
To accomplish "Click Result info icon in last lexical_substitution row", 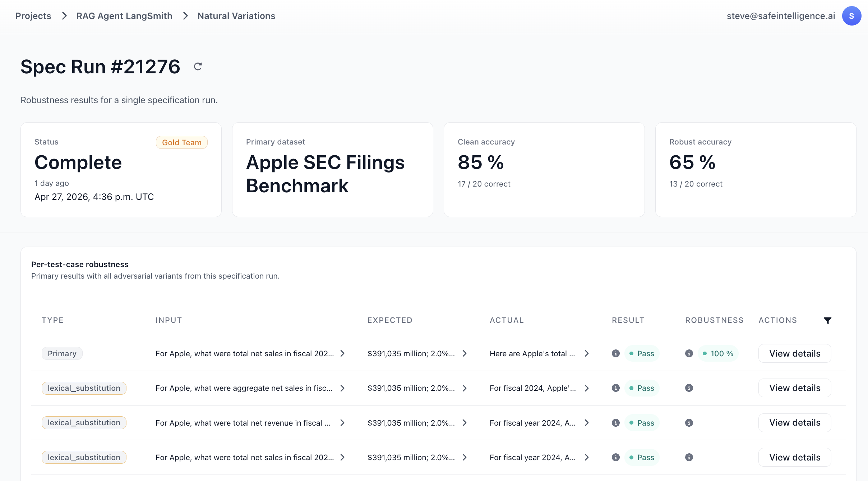I will point(616,457).
